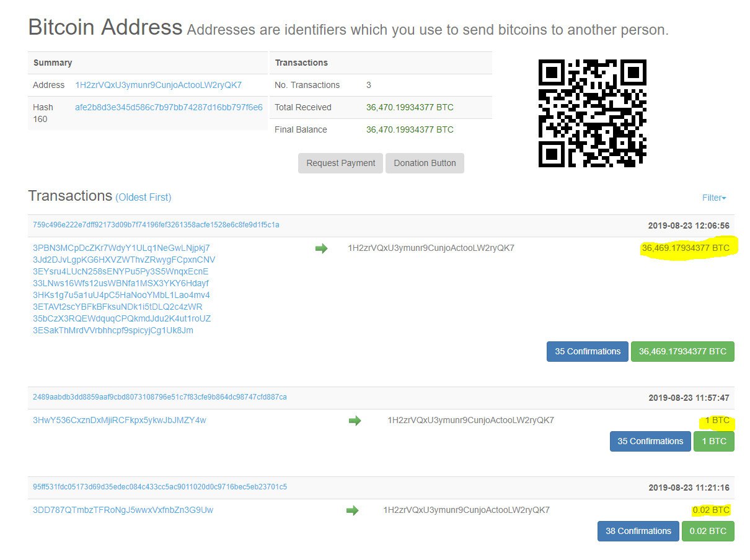Viewport: 750px width, 560px height.
Task: Open sender address 3ETAVt2scYBFkBFksuNDk1i5tDLQ2c4zWR
Action: click(118, 307)
